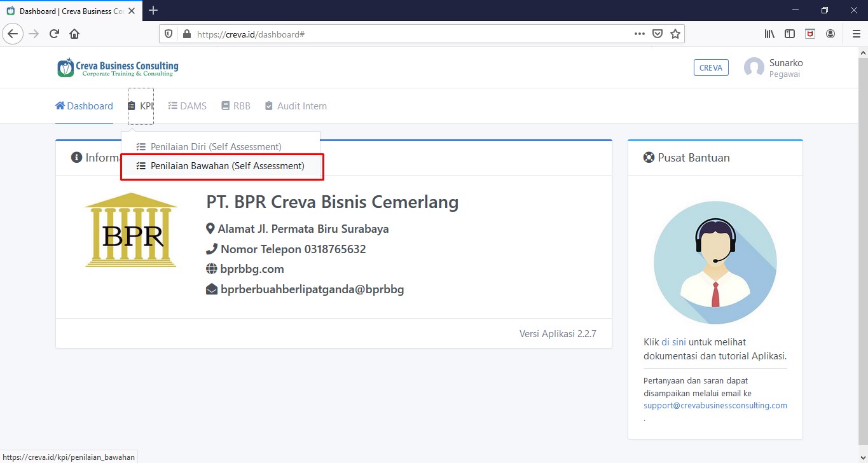Image resolution: width=868 pixels, height=463 pixels.
Task: Click the Sunarko user avatar
Action: [754, 67]
